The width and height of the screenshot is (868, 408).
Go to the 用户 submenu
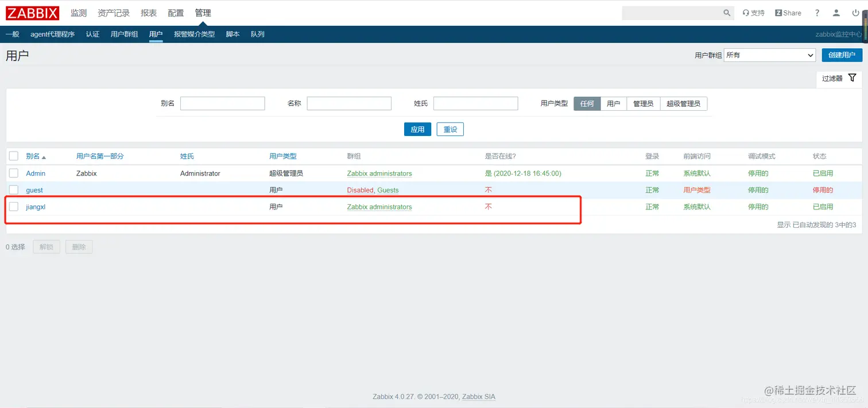[x=156, y=34]
